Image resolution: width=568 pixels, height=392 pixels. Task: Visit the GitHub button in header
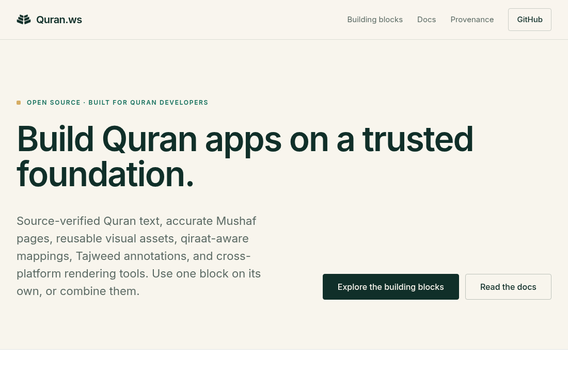pyautogui.click(x=530, y=20)
